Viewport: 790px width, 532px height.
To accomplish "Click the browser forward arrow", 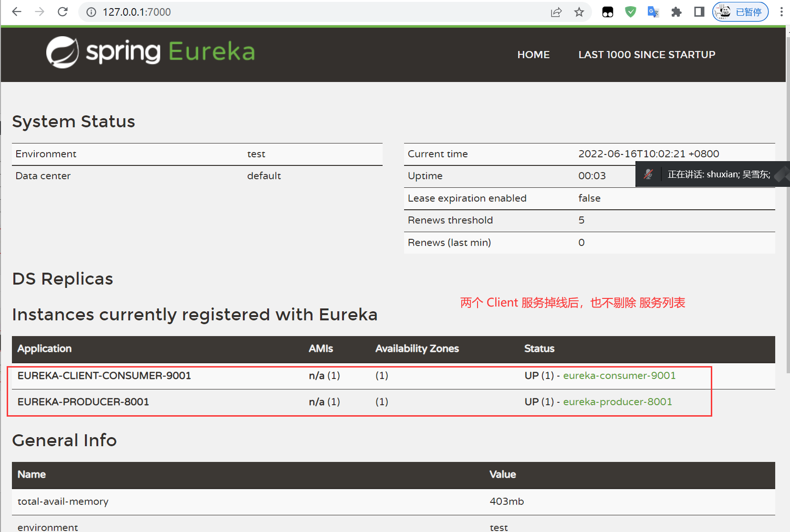I will (x=39, y=12).
